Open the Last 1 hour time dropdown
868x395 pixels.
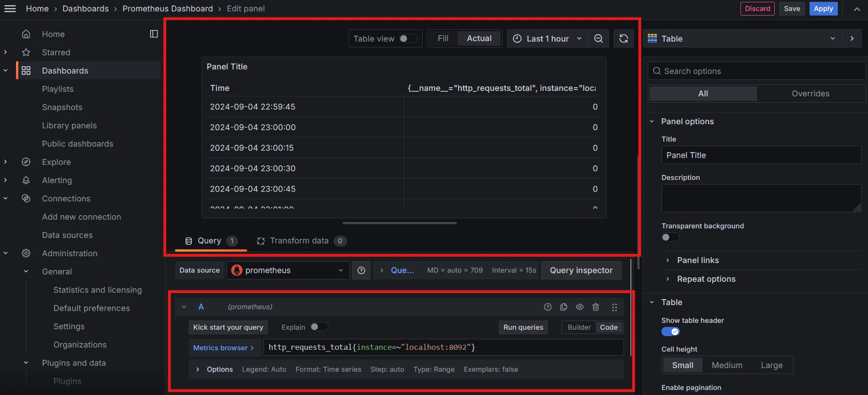(547, 39)
